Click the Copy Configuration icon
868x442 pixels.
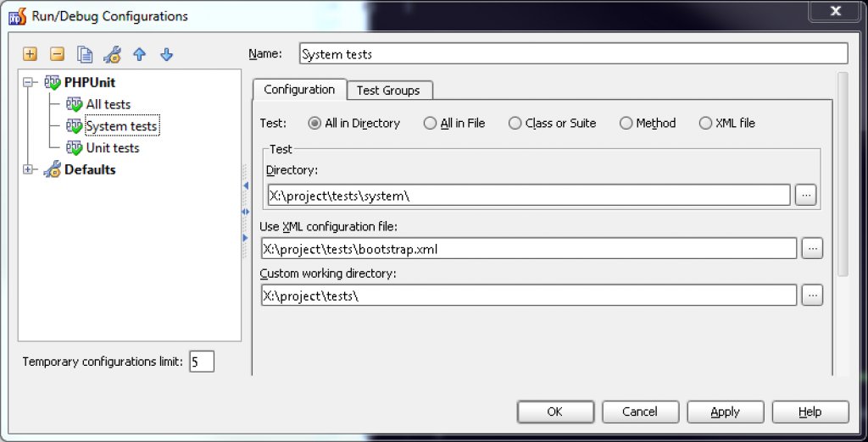click(x=85, y=54)
